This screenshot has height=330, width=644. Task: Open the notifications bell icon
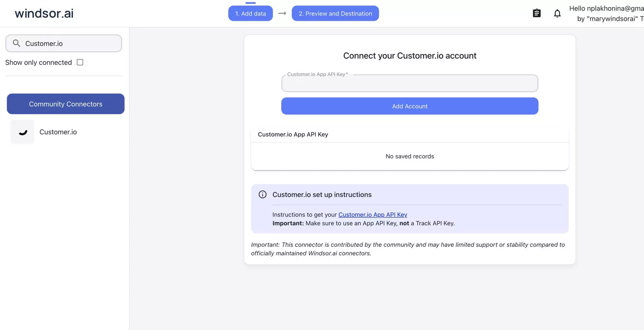557,13
